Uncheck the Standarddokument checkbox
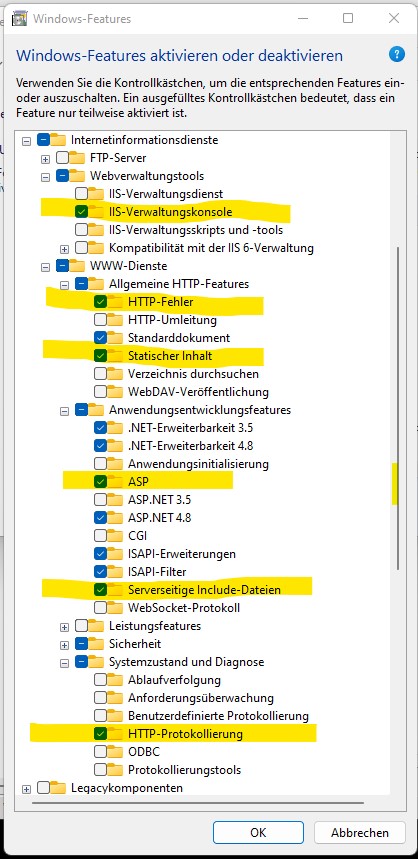418x859 pixels. coord(101,337)
